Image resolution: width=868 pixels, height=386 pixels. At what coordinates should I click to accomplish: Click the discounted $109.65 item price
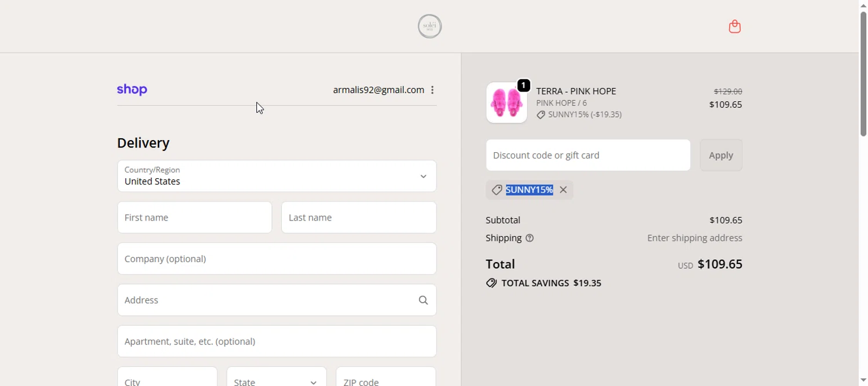726,105
